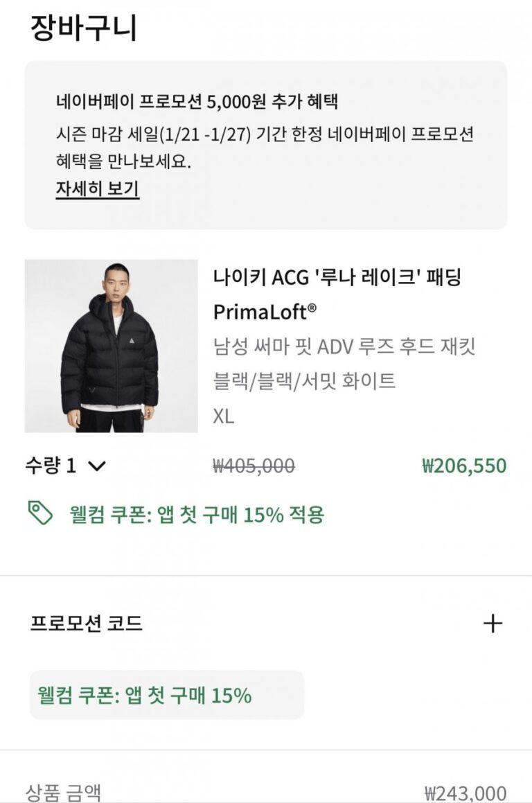Open the 나이키 ACG '루나 레이크' 패딩 product title
532x803 pixels.
tap(337, 277)
